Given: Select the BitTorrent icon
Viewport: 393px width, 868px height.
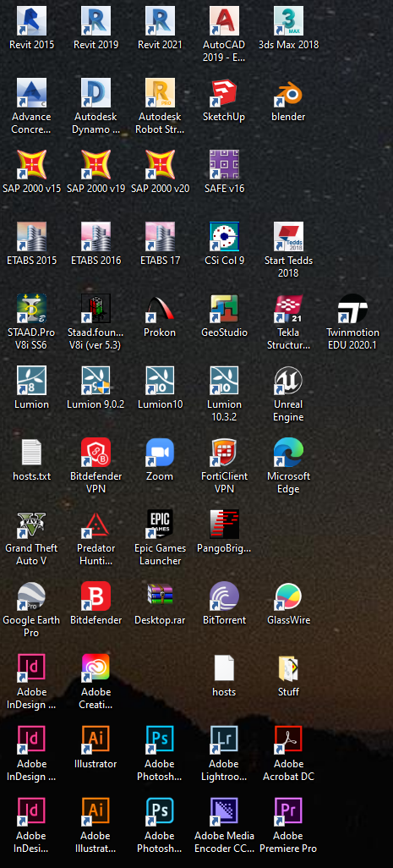Looking at the screenshot, I should 224,596.
